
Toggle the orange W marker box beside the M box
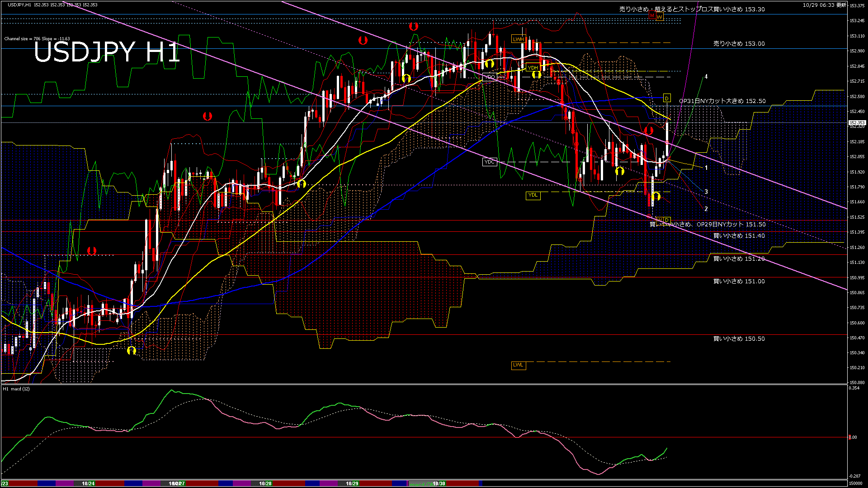click(x=660, y=16)
